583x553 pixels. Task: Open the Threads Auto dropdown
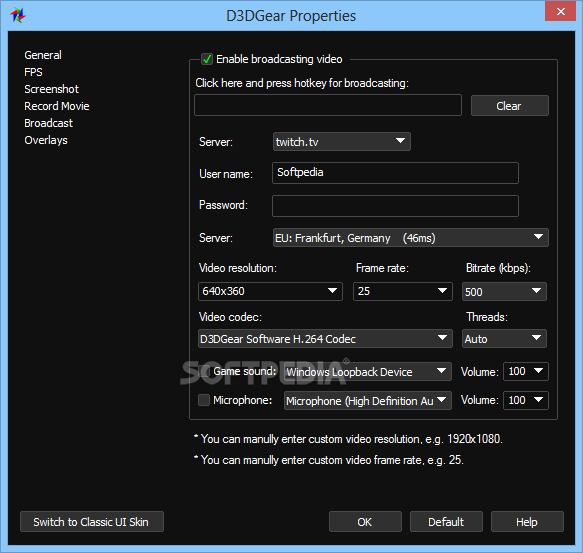[x=504, y=339]
